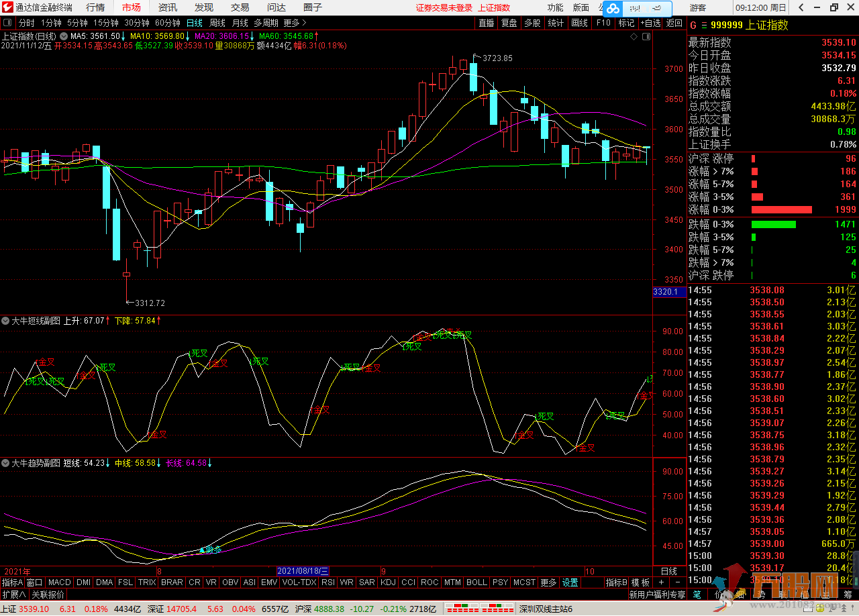Open the 多周期 multi-period option
859x616 pixels.
tap(266, 23)
